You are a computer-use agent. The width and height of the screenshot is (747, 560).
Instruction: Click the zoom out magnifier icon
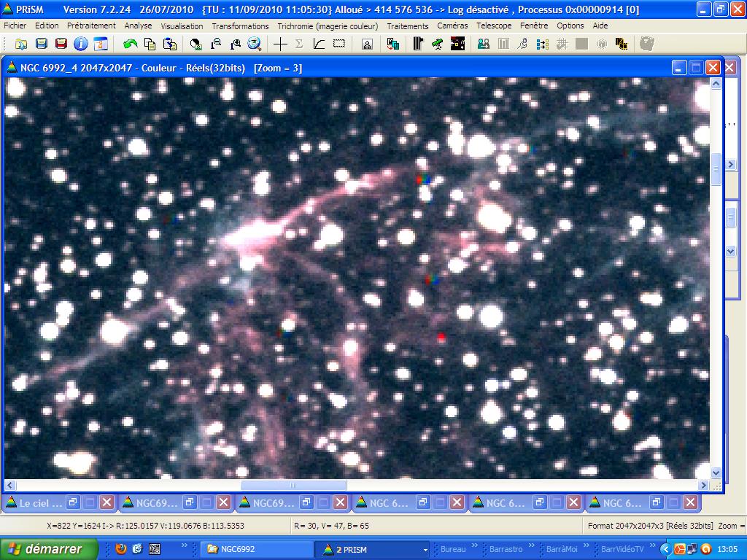[x=216, y=44]
